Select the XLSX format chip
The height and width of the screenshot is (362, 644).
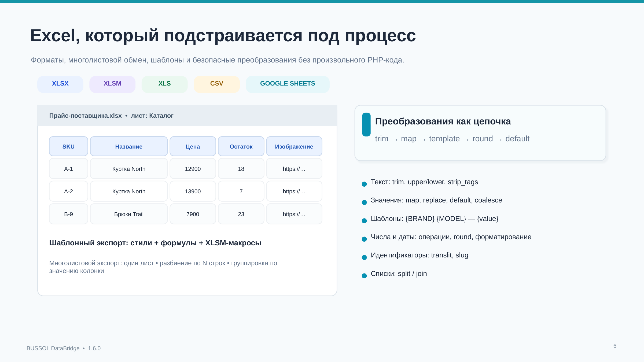coord(60,84)
